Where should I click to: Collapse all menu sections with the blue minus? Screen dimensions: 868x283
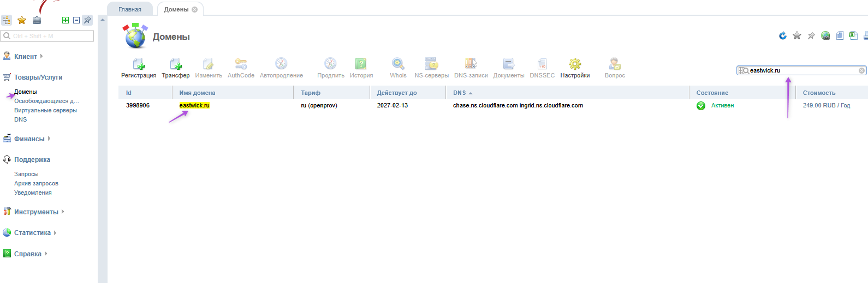[76, 20]
